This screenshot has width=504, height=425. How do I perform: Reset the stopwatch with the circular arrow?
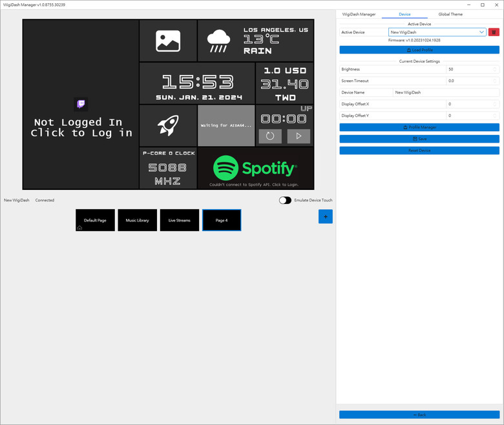coord(270,136)
